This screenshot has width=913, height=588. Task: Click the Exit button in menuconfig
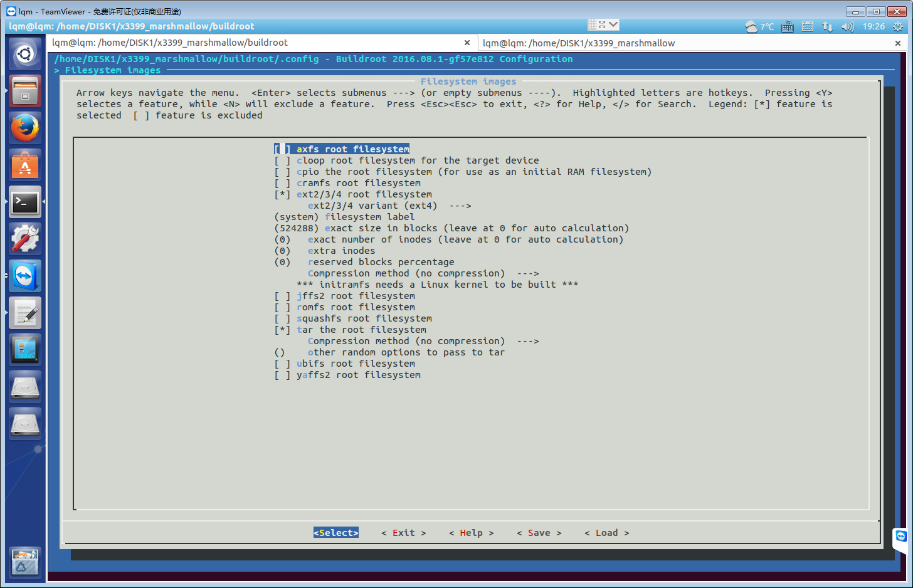[x=403, y=533]
